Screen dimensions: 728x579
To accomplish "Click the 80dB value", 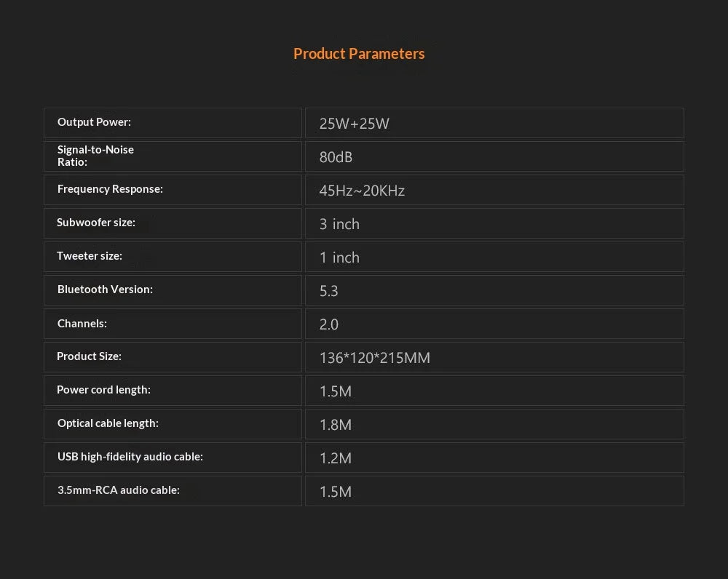I will point(336,157).
